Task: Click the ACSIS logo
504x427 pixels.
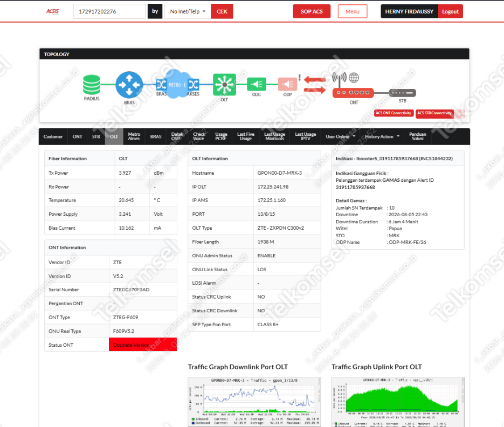Action: 53,11
